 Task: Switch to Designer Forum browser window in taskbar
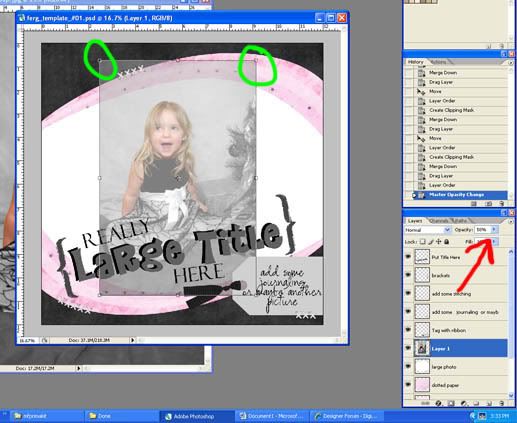pos(348,416)
